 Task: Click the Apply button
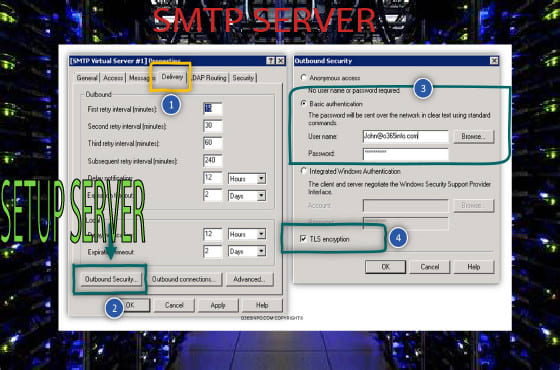pos(218,305)
